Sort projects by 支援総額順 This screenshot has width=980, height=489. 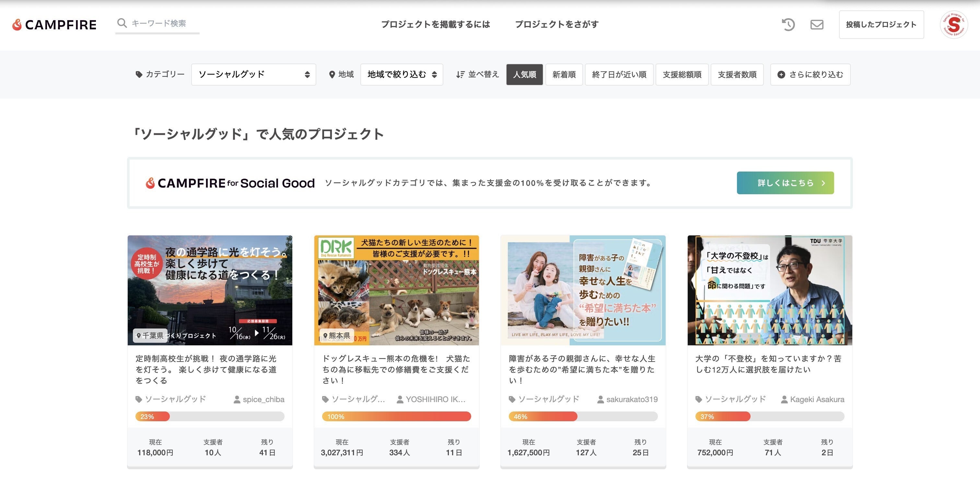pos(682,75)
